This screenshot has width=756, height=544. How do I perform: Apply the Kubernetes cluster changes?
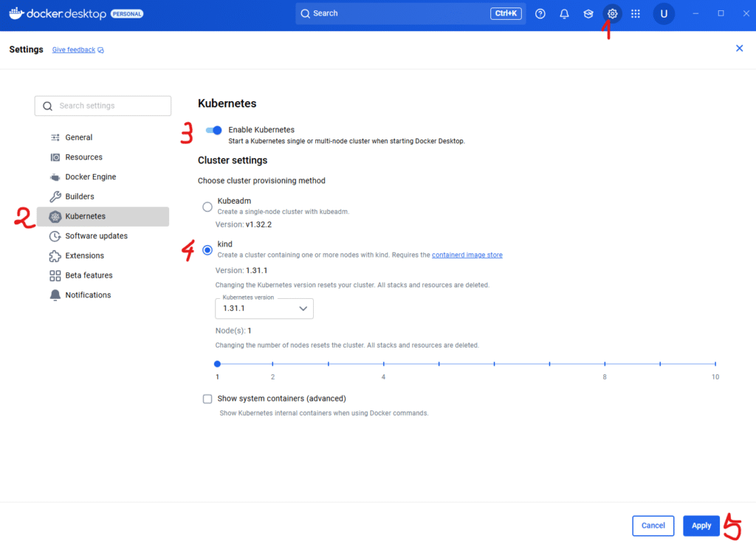701,526
